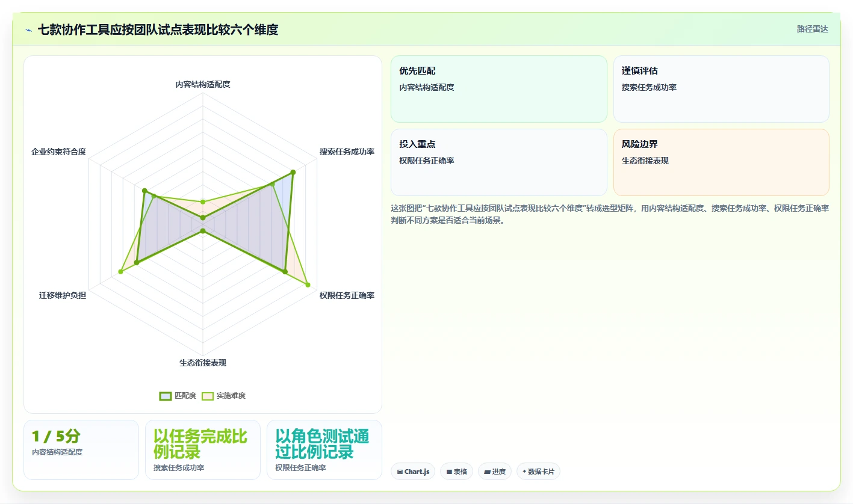Click the 以角色测试通过比例记录 stat card

(324, 450)
